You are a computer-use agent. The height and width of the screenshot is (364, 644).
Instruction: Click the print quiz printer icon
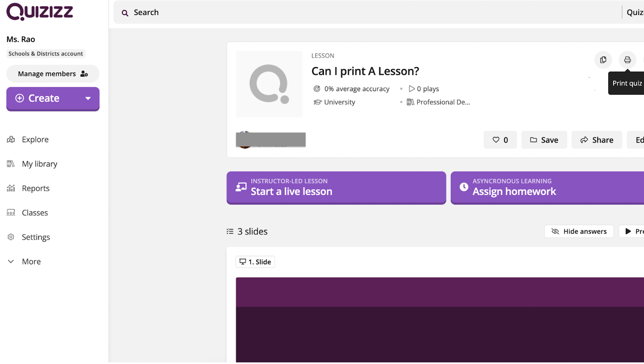627,60
